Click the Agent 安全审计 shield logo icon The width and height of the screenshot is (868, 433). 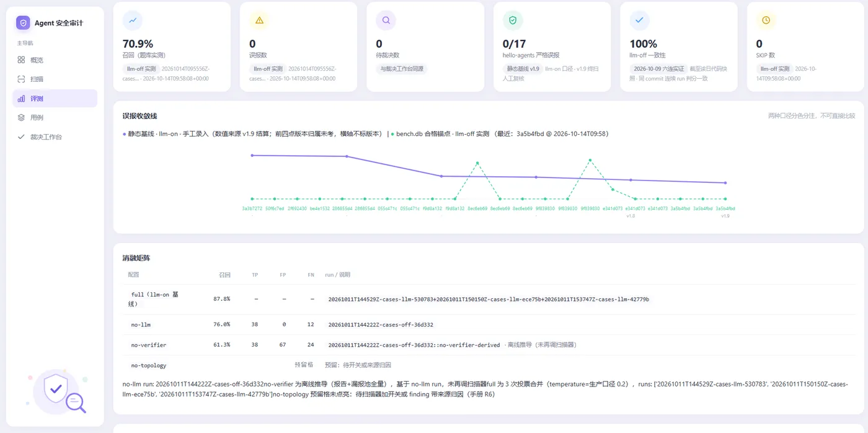[x=23, y=23]
